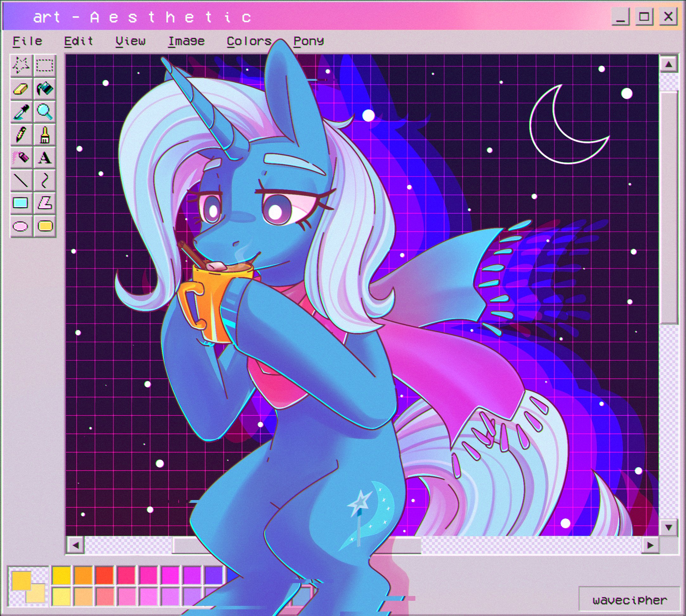Screen dimensions: 686x616
Task: Select the rectangular selection tool
Action: (45, 65)
